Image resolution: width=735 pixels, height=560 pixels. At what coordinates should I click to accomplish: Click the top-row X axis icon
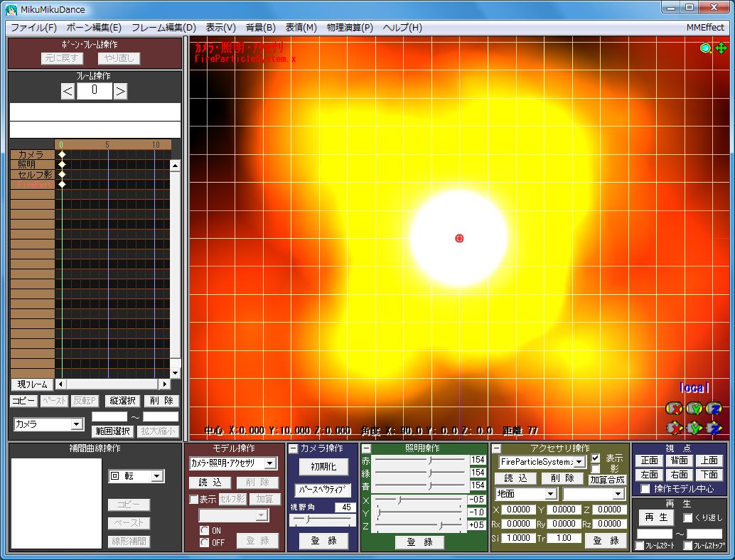(x=674, y=408)
